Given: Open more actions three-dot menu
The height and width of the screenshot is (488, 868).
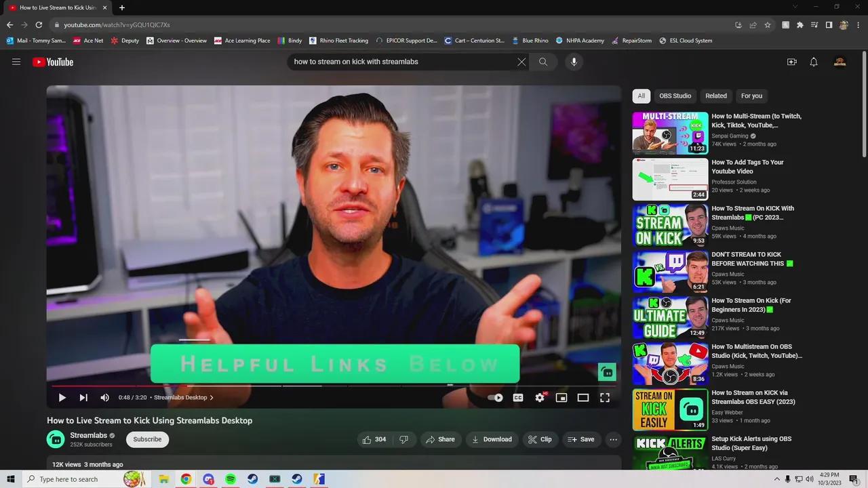Looking at the screenshot, I should [x=613, y=439].
